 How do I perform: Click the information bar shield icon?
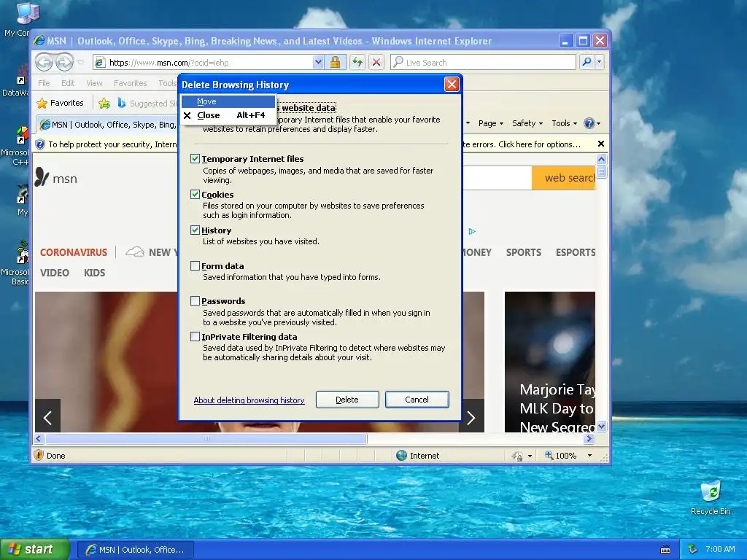(x=40, y=144)
